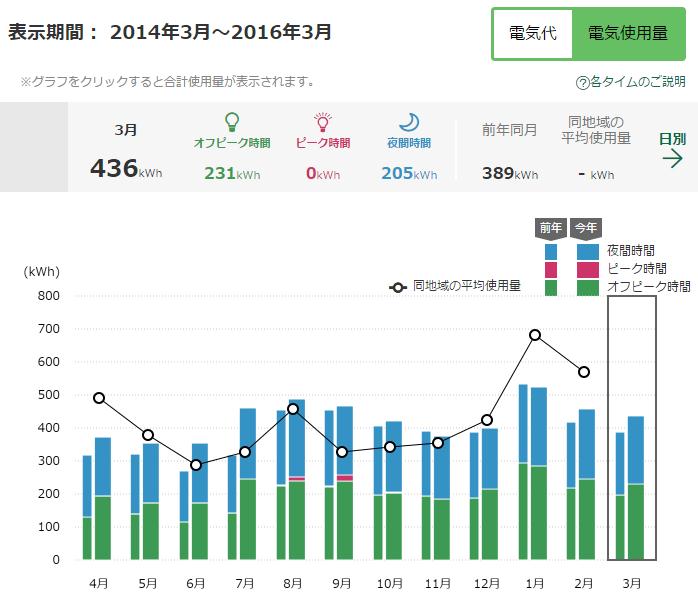Click the average usage point for 1月

click(535, 335)
